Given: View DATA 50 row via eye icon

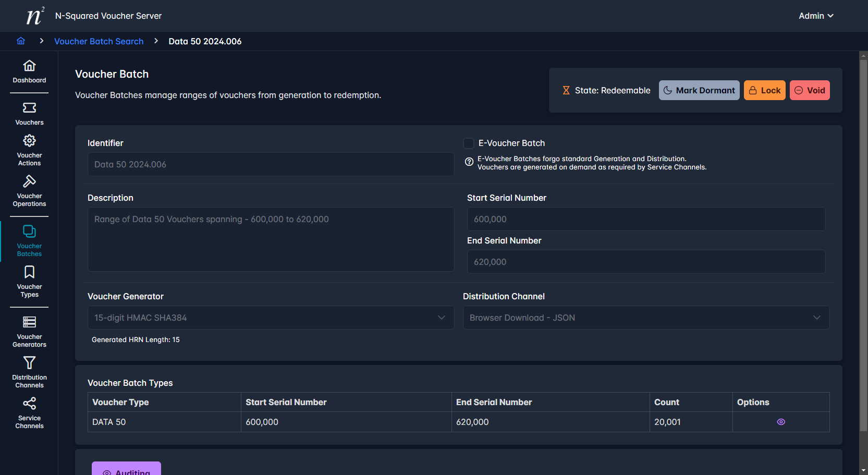Looking at the screenshot, I should 780,422.
